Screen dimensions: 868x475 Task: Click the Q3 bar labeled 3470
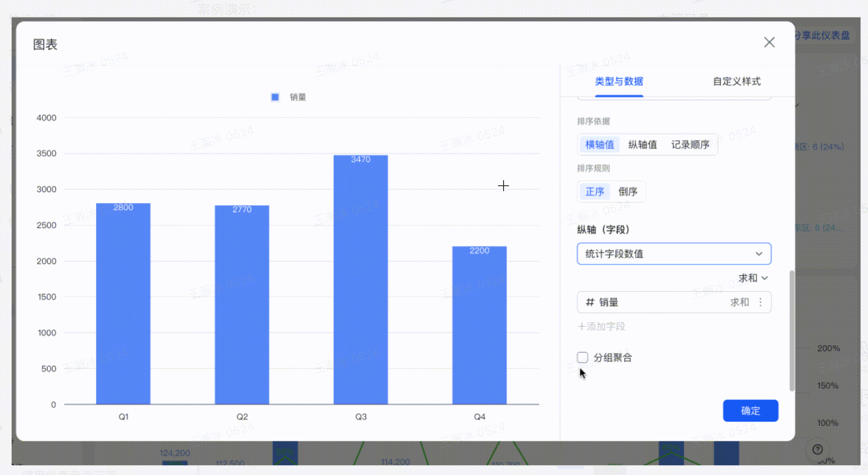click(360, 279)
